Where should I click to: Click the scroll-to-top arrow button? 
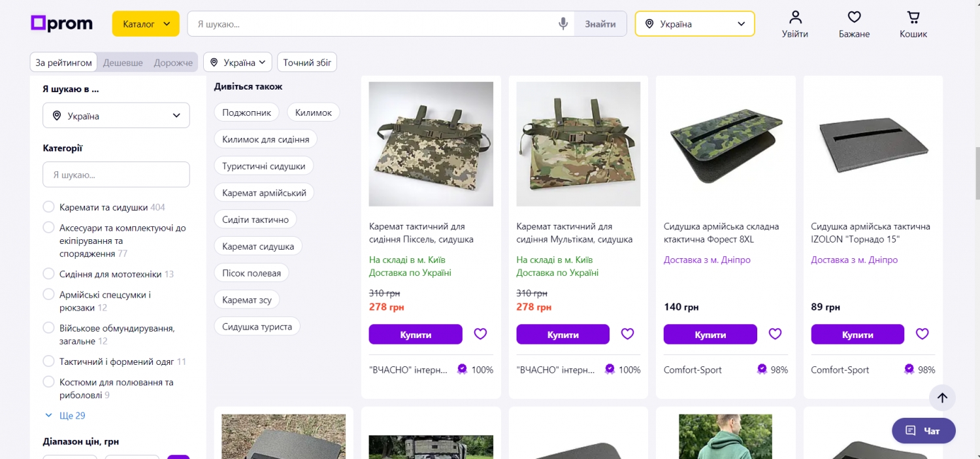(x=941, y=398)
